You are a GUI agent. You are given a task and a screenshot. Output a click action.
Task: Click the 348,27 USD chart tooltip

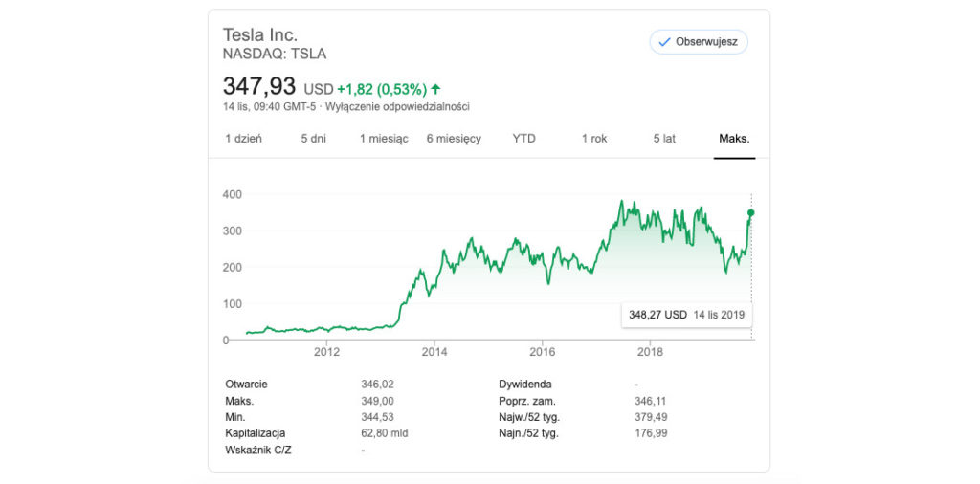point(687,315)
